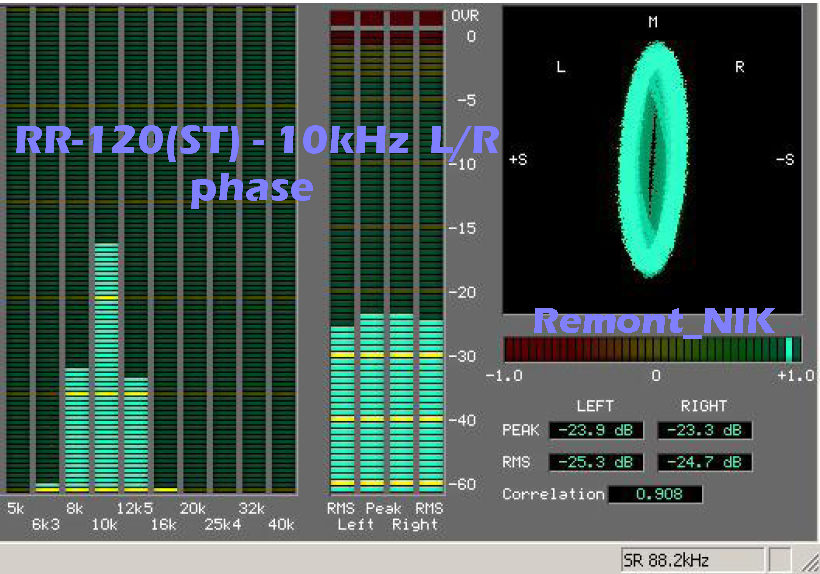This screenshot has width=820, height=574.
Task: Click the RMS Right level meter
Action: (x=431, y=405)
